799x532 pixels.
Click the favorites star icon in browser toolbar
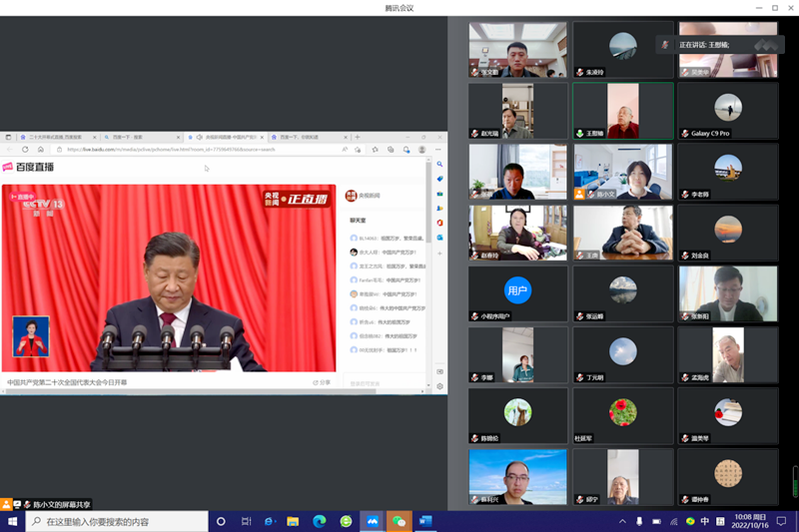(376, 150)
